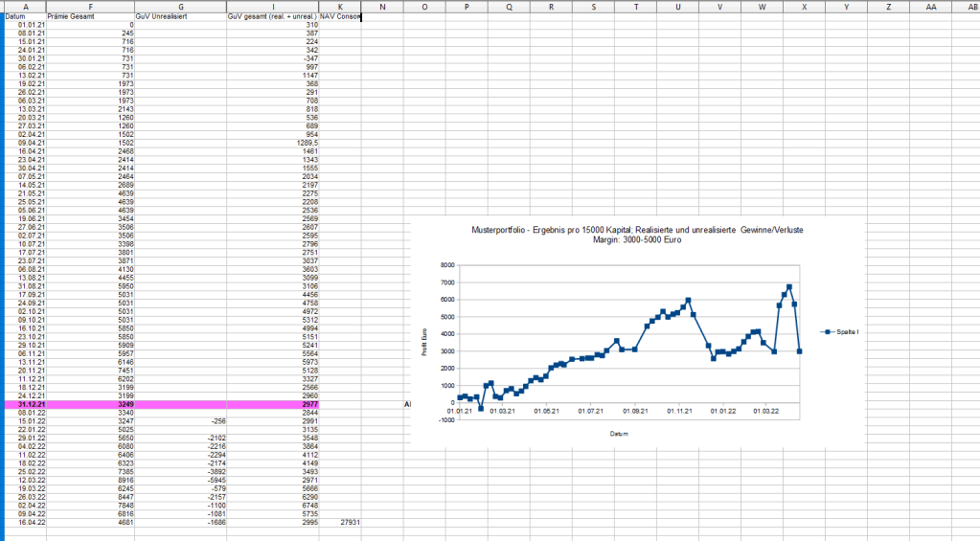Select column A header
This screenshot has height=541, width=980.
[25, 7]
